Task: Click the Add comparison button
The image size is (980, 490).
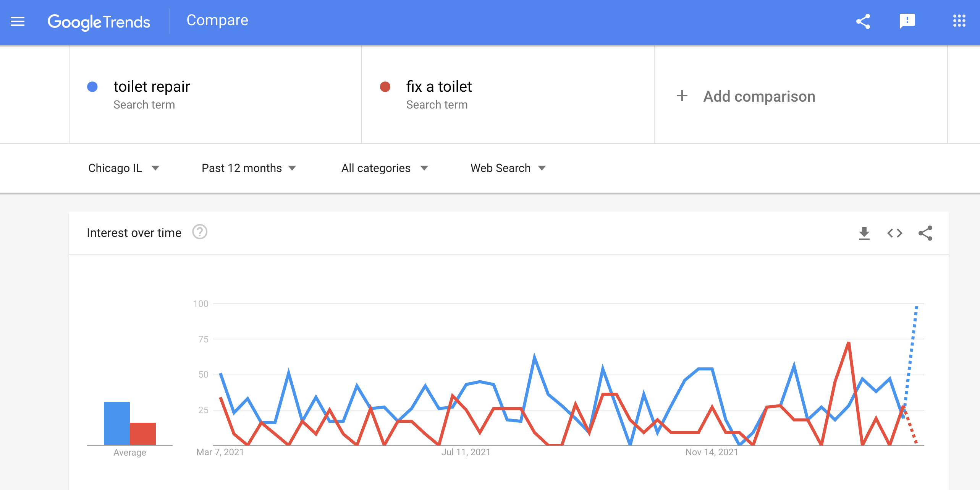Action: tap(746, 96)
